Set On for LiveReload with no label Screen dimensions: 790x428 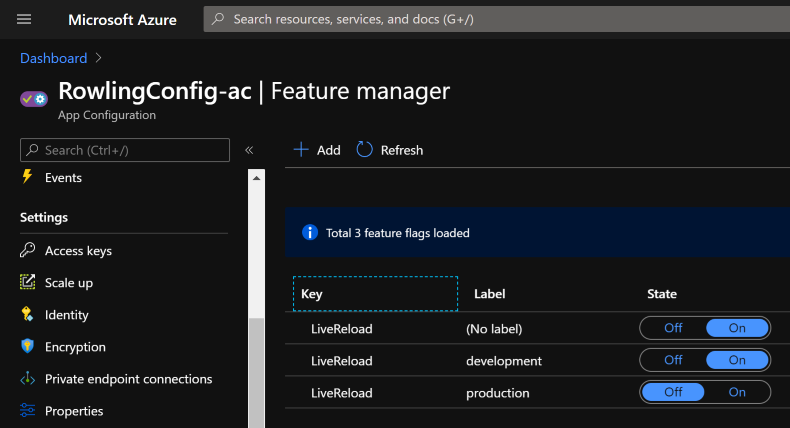737,328
